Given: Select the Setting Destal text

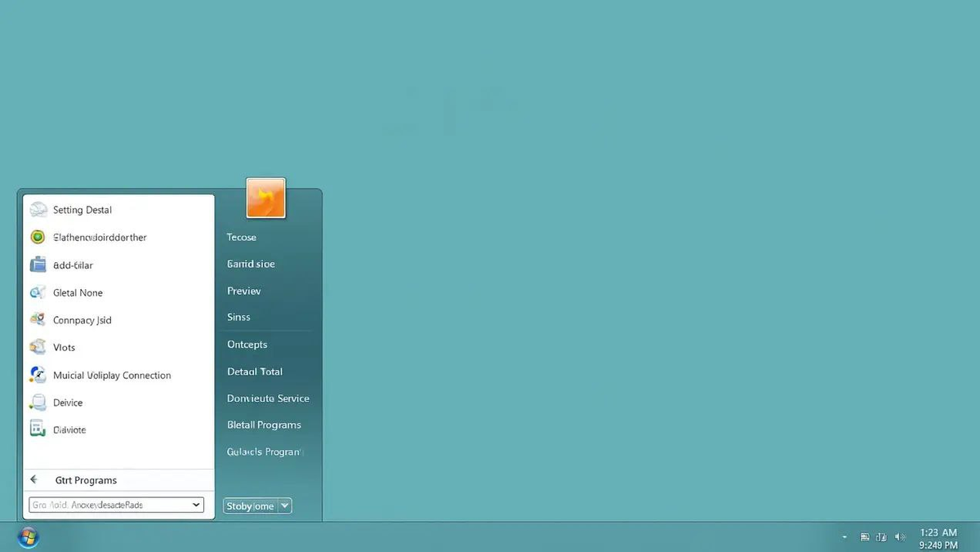Looking at the screenshot, I should (x=82, y=210).
